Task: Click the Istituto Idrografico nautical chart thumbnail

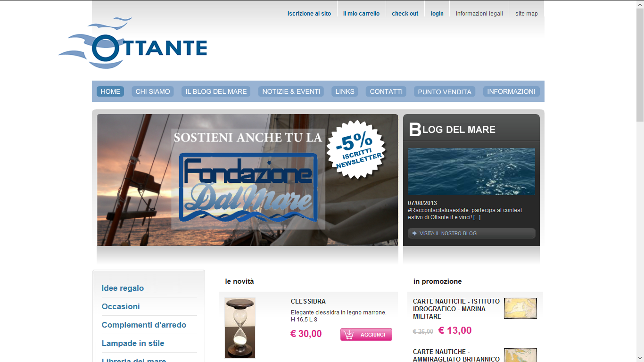Action: (520, 308)
